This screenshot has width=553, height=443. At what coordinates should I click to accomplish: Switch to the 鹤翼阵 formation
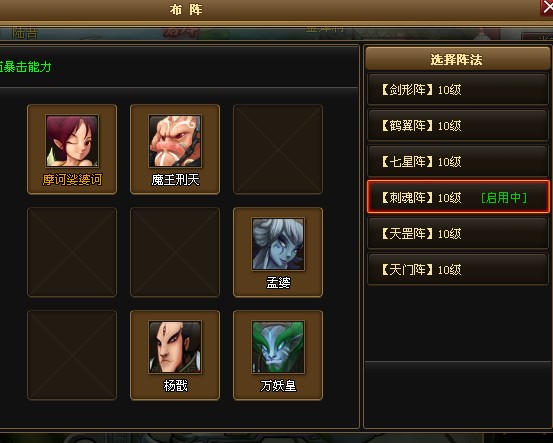click(x=458, y=125)
